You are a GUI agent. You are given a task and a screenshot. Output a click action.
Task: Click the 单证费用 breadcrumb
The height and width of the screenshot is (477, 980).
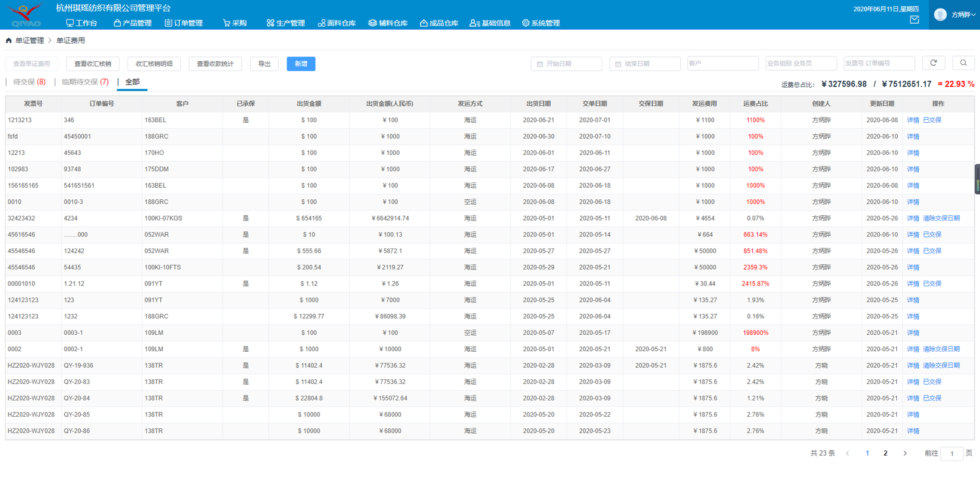[x=70, y=41]
